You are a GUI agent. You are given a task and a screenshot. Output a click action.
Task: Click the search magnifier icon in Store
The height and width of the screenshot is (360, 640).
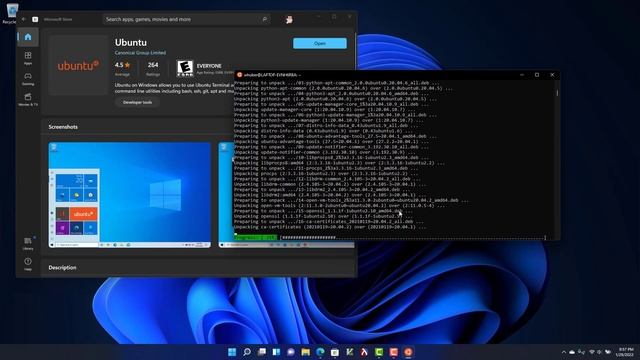264,19
